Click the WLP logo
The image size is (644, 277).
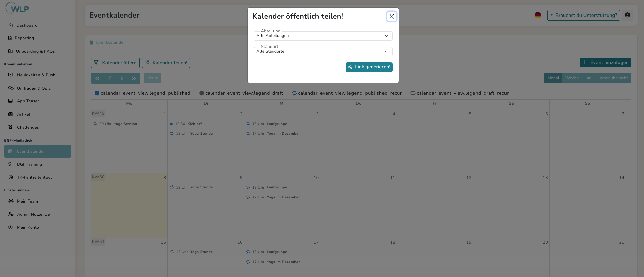pyautogui.click(x=17, y=8)
